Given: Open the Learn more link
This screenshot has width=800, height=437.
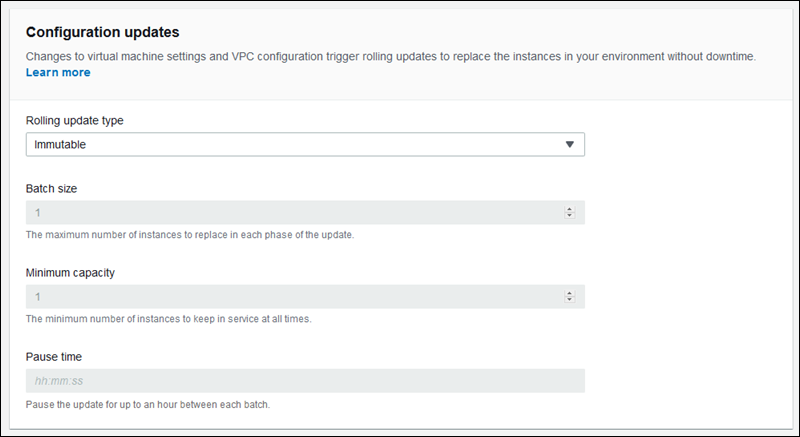Looking at the screenshot, I should click(58, 73).
